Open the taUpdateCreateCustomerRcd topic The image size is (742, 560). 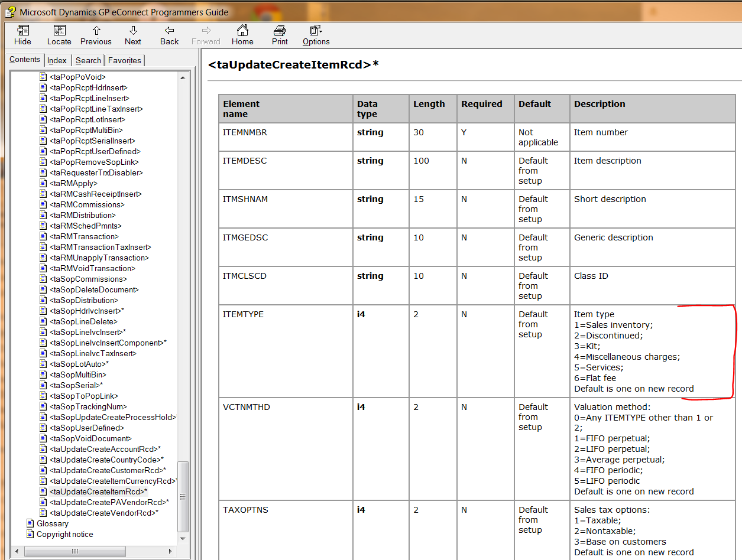click(x=108, y=470)
